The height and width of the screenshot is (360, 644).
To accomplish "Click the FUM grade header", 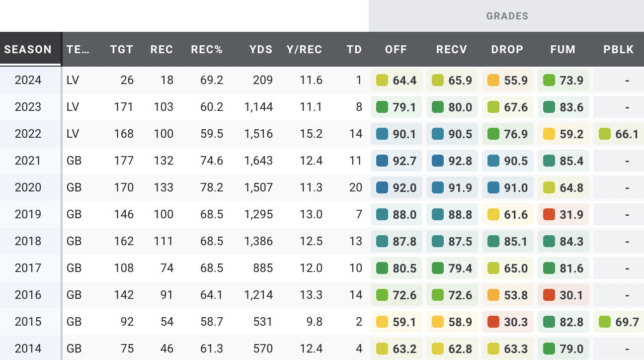I will (563, 49).
